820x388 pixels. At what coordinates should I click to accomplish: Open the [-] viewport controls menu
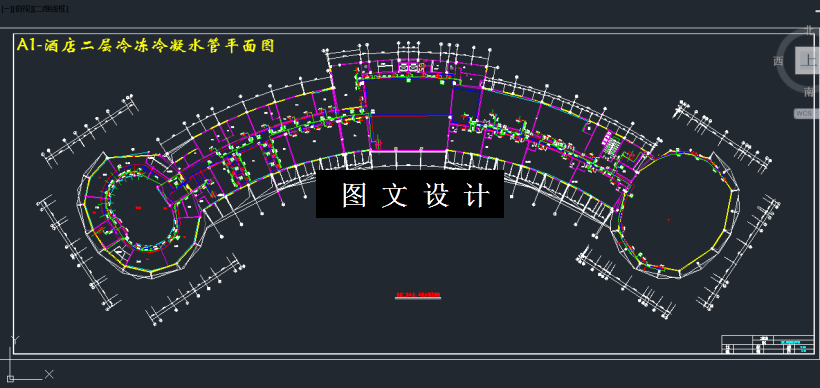pos(7,9)
